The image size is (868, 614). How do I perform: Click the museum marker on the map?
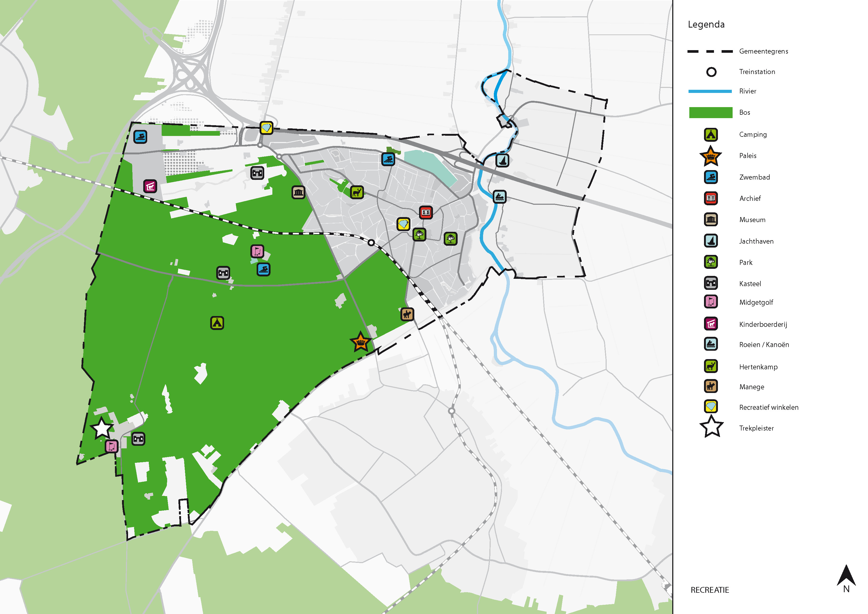[298, 193]
